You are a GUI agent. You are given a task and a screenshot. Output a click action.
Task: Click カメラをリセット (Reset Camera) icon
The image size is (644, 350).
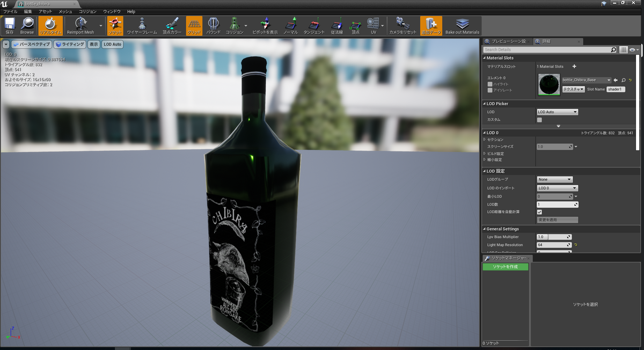(x=403, y=25)
